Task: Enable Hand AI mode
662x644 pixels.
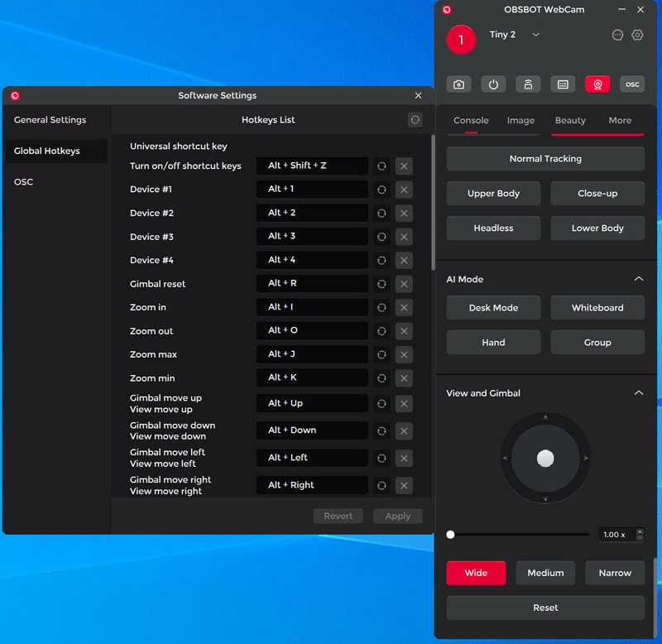Action: [x=493, y=343]
